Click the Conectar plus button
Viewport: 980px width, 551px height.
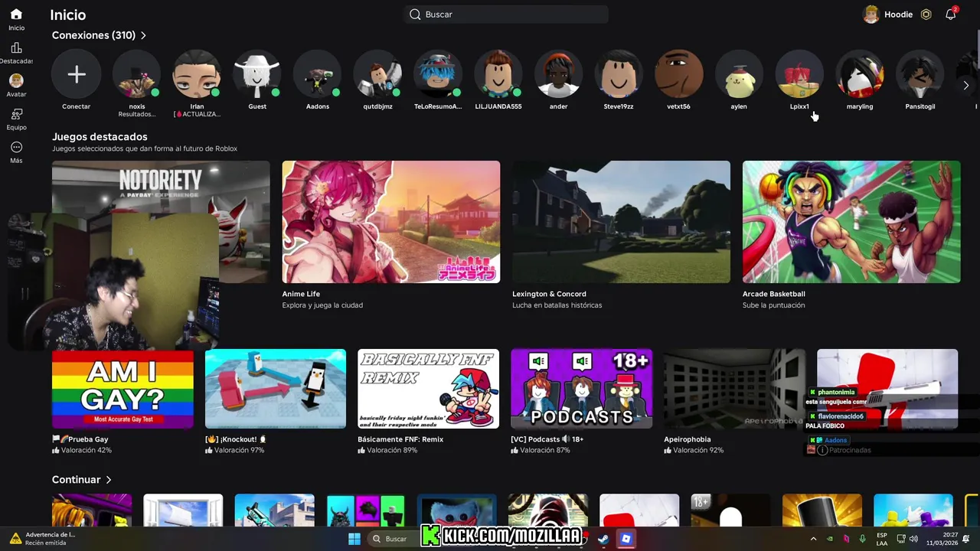click(x=76, y=74)
